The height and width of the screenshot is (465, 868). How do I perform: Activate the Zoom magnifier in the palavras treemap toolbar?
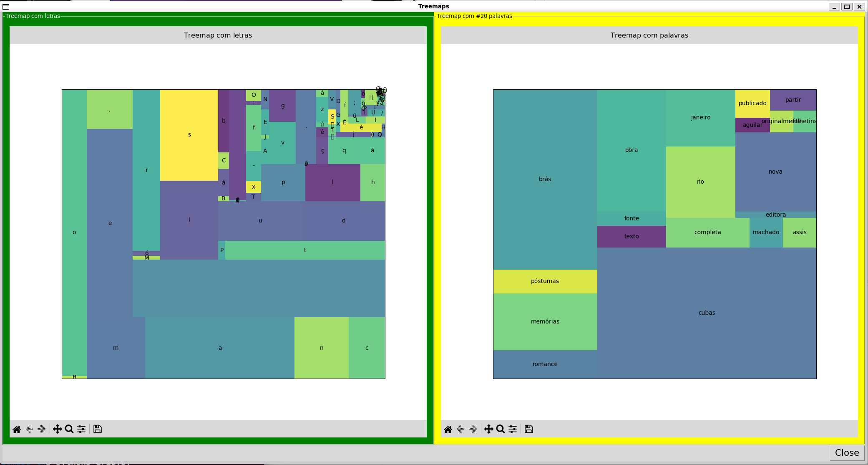(x=501, y=429)
